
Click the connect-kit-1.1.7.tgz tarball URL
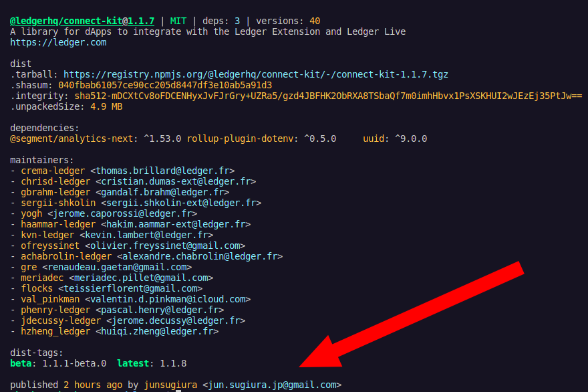coord(256,74)
